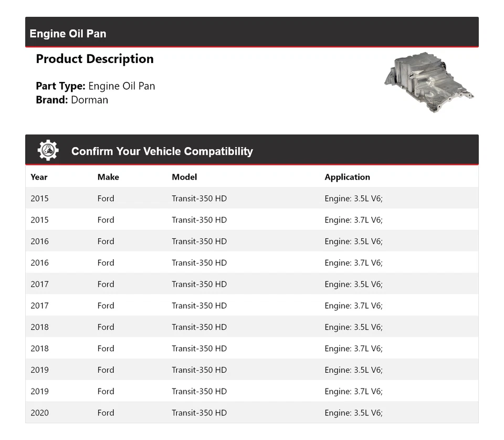This screenshot has width=504, height=440.
Task: Click Engine: 3.5L V6 in the first 2015 row
Action: click(353, 198)
